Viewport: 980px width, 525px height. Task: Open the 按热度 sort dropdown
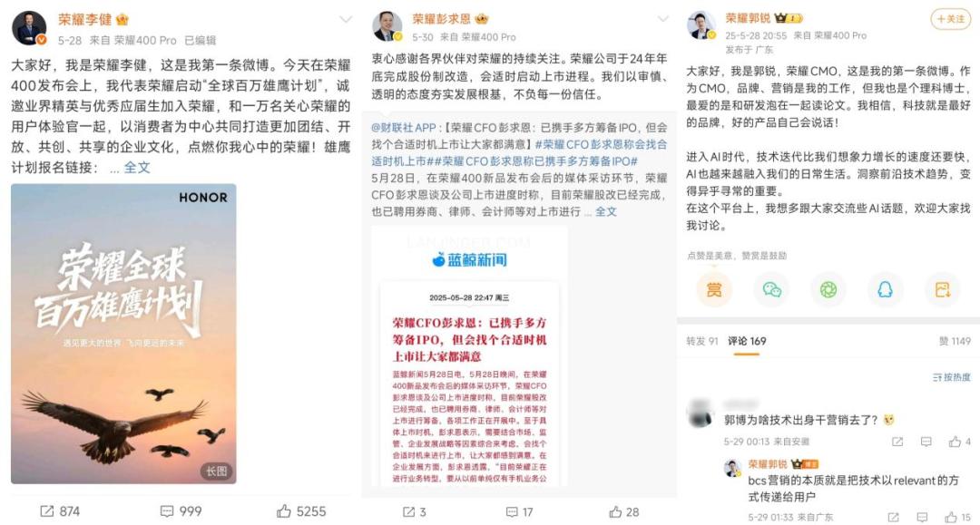pyautogui.click(x=951, y=377)
